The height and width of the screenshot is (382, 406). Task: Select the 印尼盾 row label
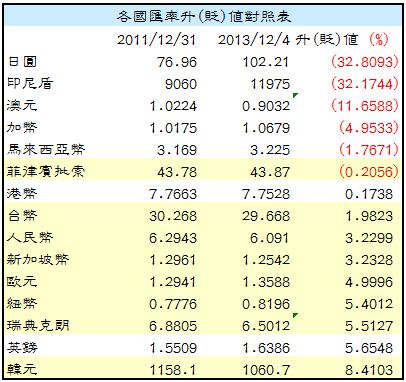click(30, 84)
